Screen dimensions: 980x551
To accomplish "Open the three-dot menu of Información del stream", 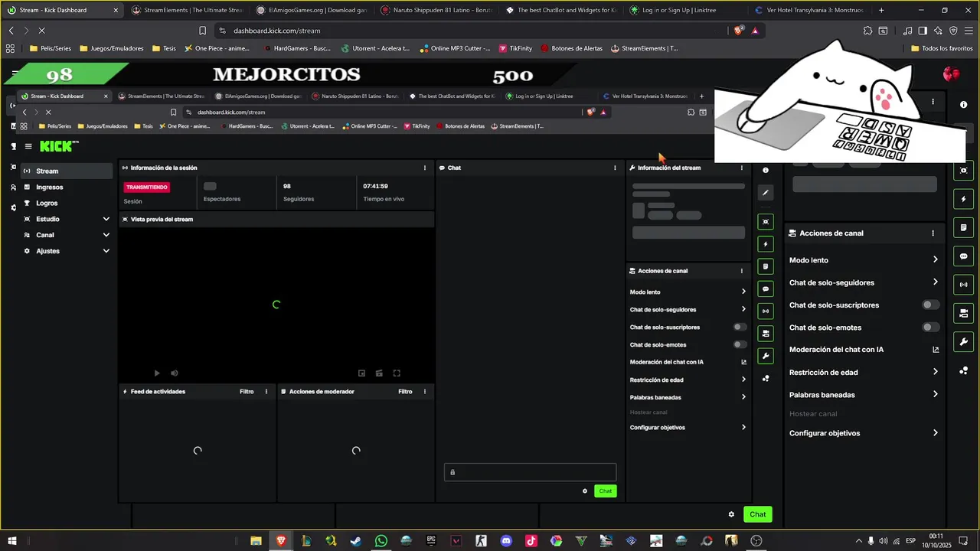I will click(741, 168).
